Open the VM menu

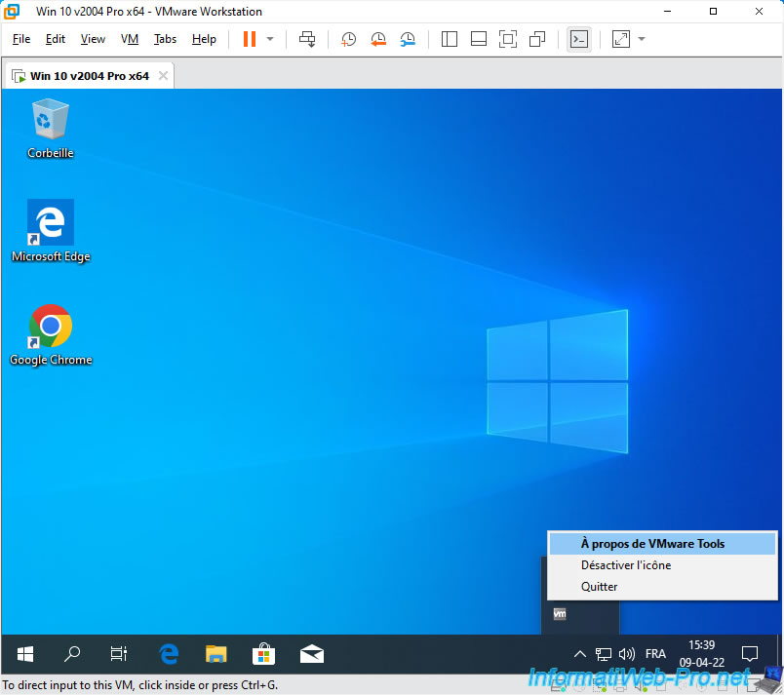(x=130, y=39)
